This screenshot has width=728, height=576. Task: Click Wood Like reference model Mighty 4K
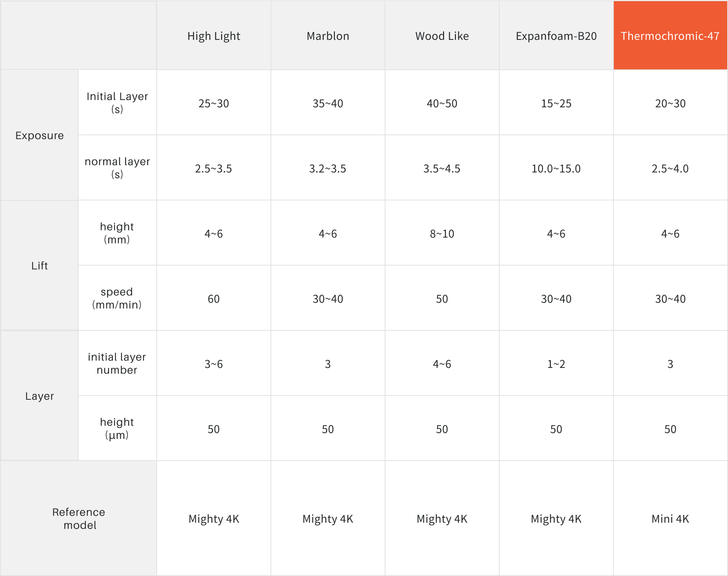pos(442,519)
